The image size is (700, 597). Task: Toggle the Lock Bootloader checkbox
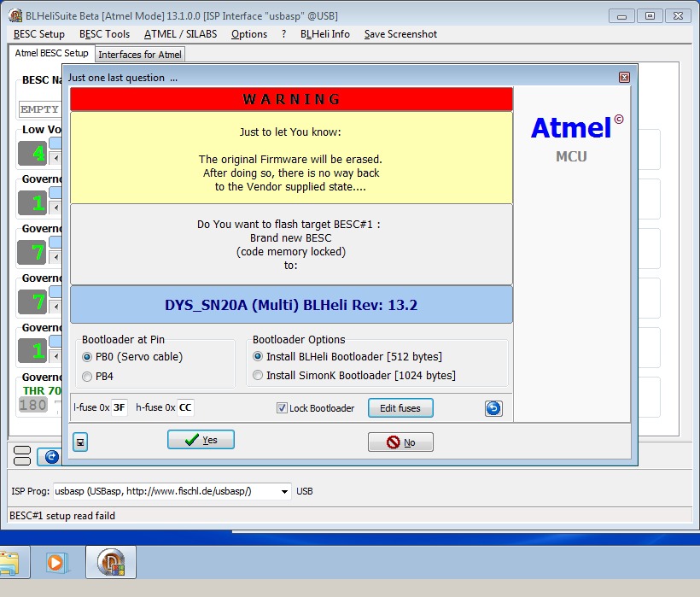click(315, 408)
